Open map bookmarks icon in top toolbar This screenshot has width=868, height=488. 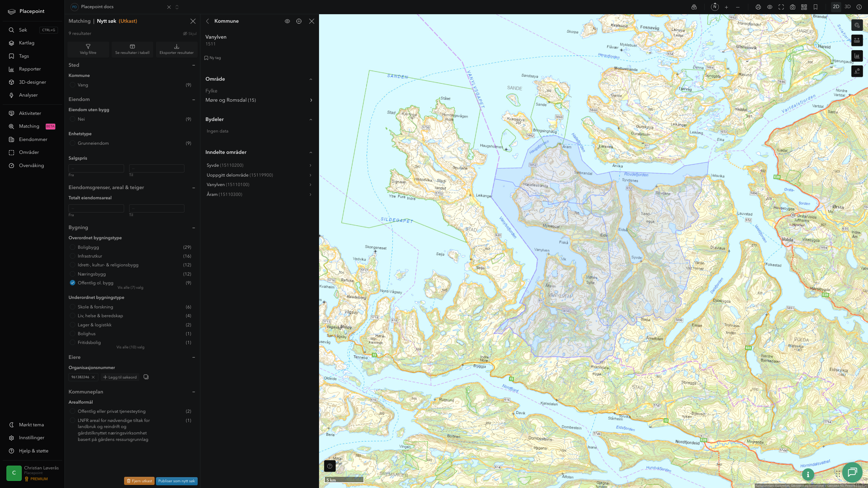pyautogui.click(x=815, y=7)
